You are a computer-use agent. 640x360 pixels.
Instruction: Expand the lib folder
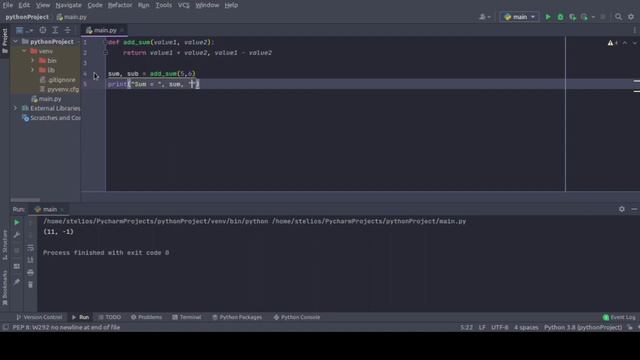click(x=33, y=70)
